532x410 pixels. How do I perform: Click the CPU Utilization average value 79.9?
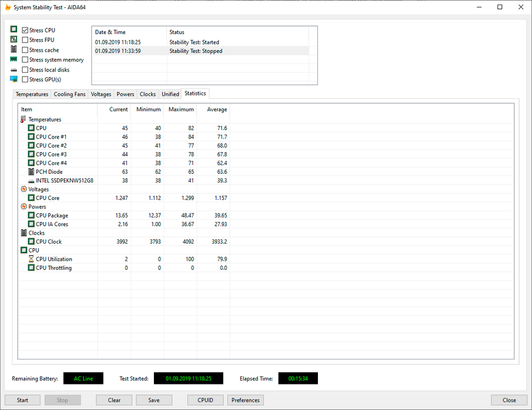(222, 259)
